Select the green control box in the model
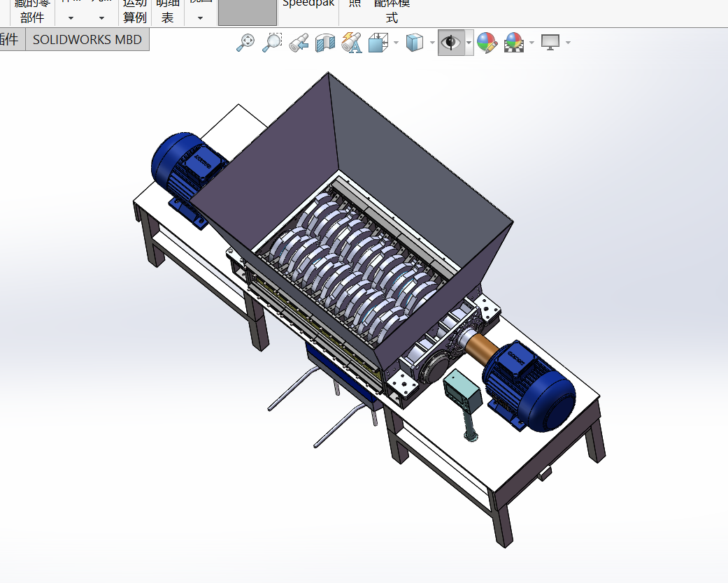The height and width of the screenshot is (583, 728). (462, 391)
